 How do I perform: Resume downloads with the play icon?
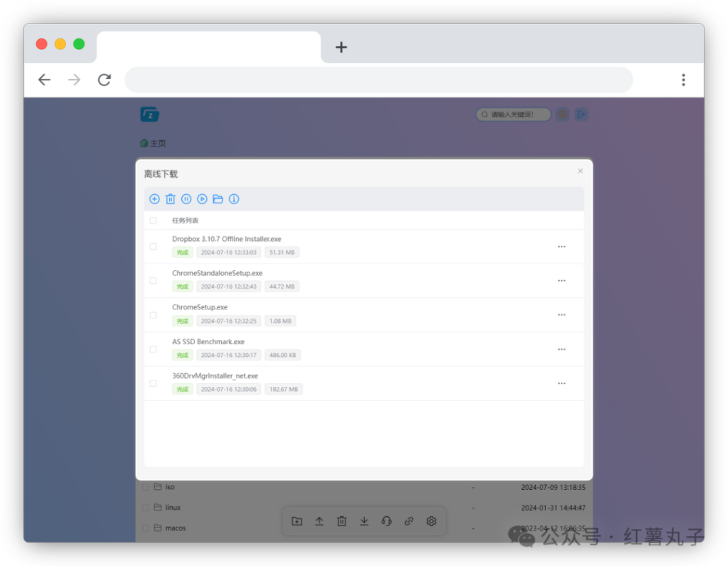pyautogui.click(x=202, y=199)
